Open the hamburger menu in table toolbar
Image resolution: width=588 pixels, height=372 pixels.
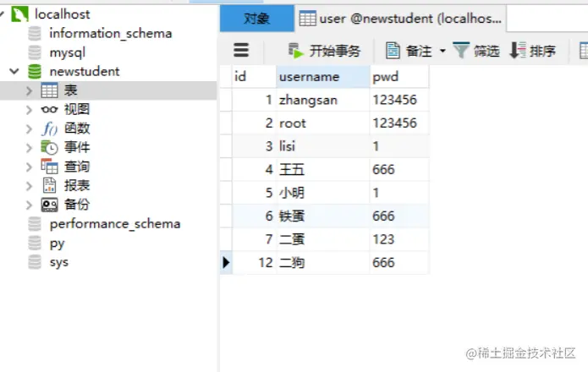point(241,50)
